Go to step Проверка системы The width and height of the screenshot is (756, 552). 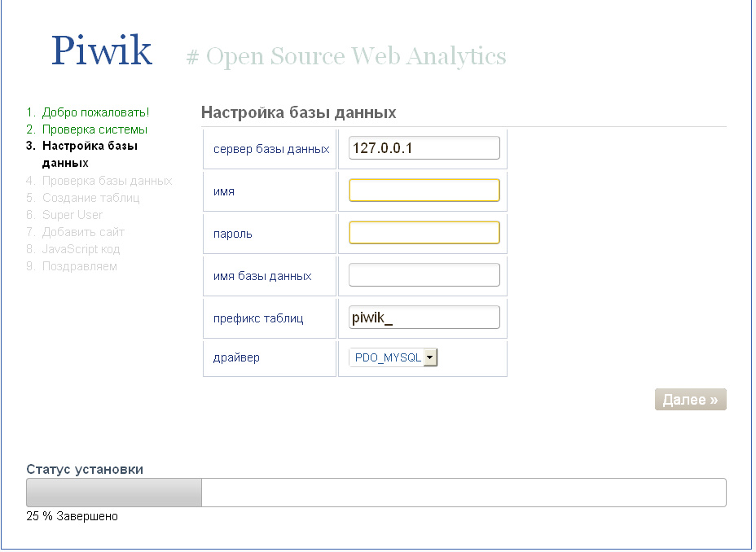(94, 129)
